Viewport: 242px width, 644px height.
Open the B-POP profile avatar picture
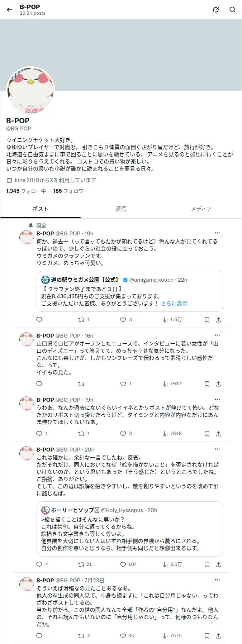[30, 90]
